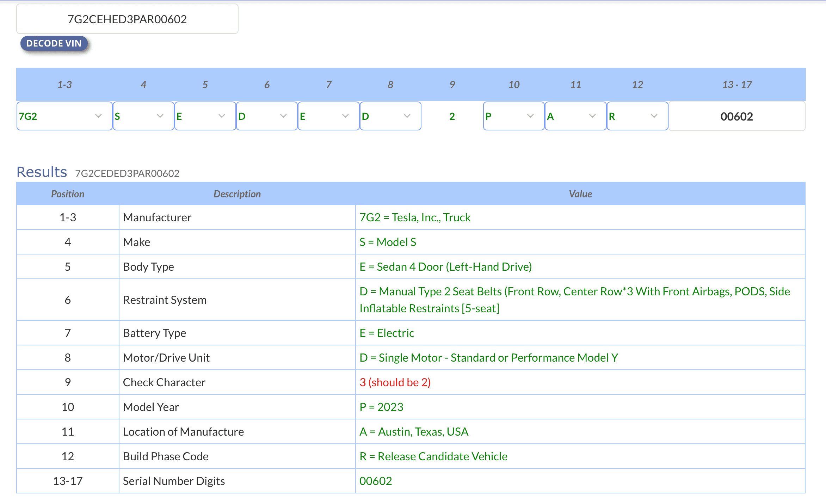
Task: Click '7G2 = Tesla, Inc., Truck' value
Action: click(415, 217)
